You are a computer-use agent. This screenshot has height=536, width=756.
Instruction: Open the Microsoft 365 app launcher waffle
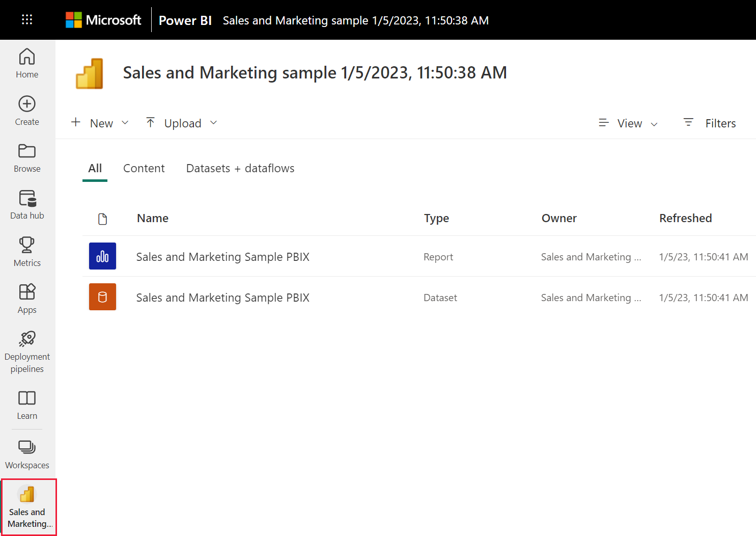tap(26, 20)
